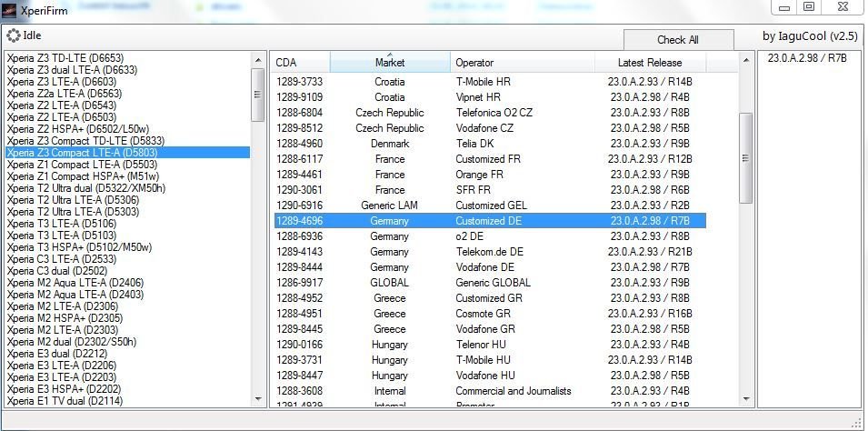Click firmware table scrollbar down arrow
Image resolution: width=868 pixels, height=431 pixels.
coord(745,399)
